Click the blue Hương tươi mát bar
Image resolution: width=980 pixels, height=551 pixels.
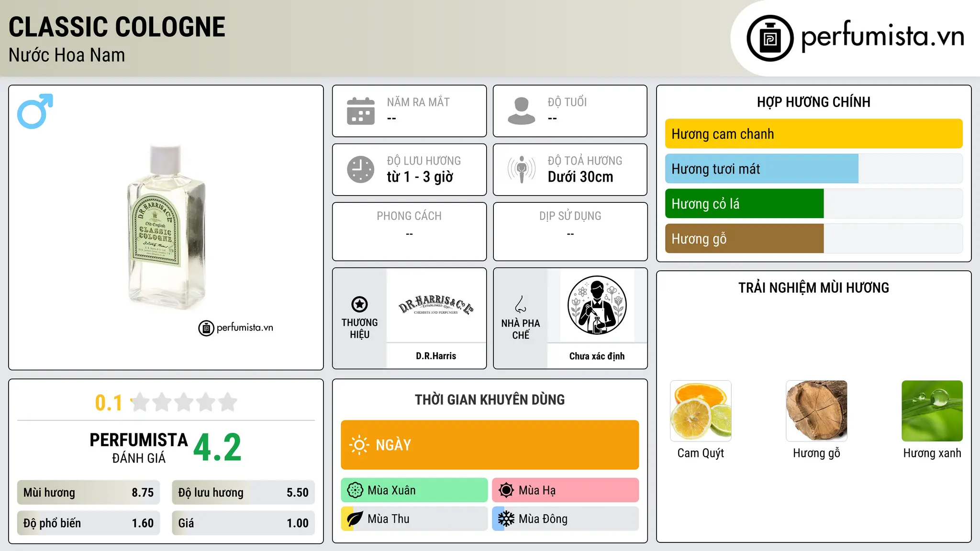(x=762, y=169)
